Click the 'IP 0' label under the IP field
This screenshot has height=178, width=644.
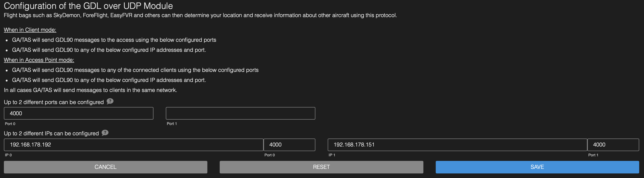pos(8,155)
